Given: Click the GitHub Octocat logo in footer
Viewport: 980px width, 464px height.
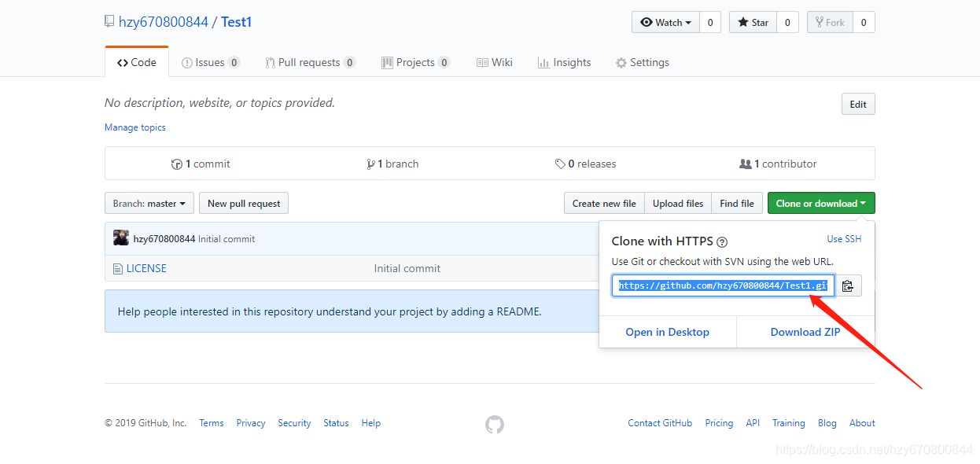Looking at the screenshot, I should (x=494, y=425).
